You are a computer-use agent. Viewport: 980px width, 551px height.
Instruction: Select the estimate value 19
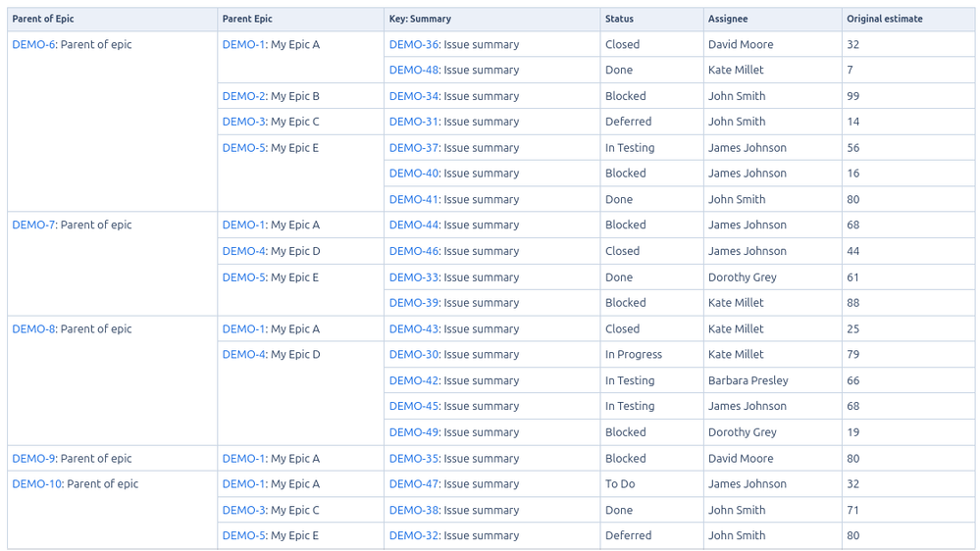[853, 432]
